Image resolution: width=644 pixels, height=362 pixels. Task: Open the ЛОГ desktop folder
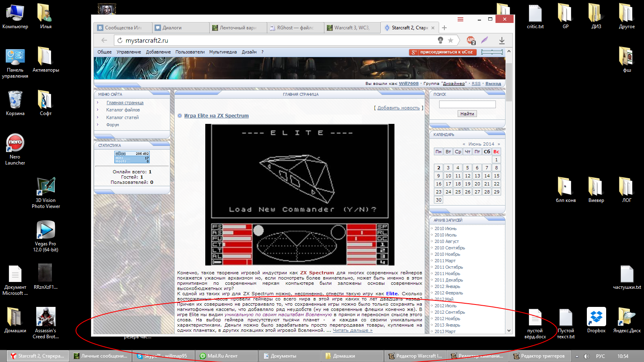[627, 190]
